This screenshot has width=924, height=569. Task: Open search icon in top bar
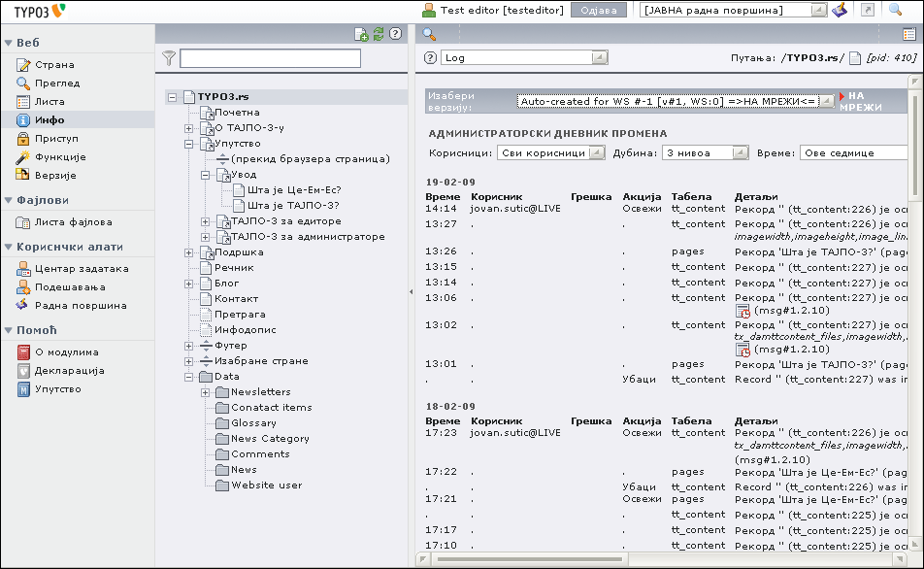click(x=895, y=10)
